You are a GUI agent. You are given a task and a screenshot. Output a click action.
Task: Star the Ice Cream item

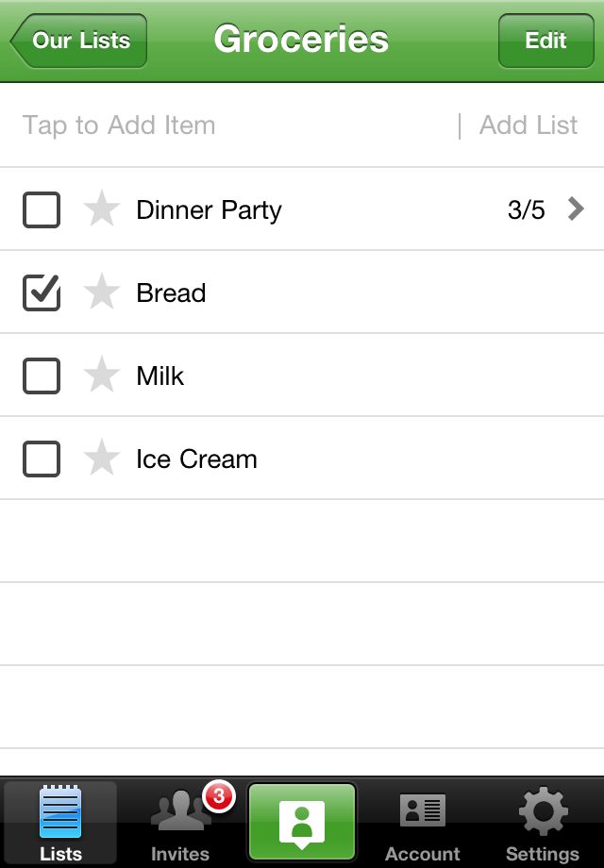(102, 458)
